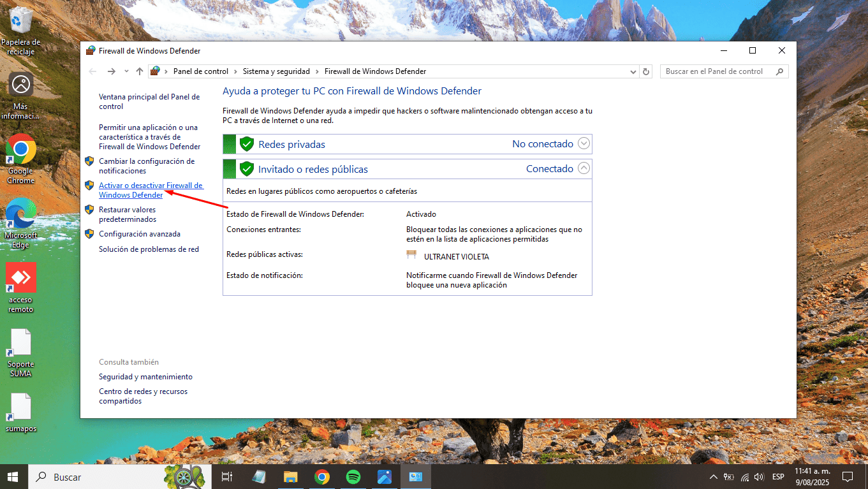Viewport: 868px width, 489px height.
Task: Open the Soporte SUMA desktop file
Action: tap(21, 353)
